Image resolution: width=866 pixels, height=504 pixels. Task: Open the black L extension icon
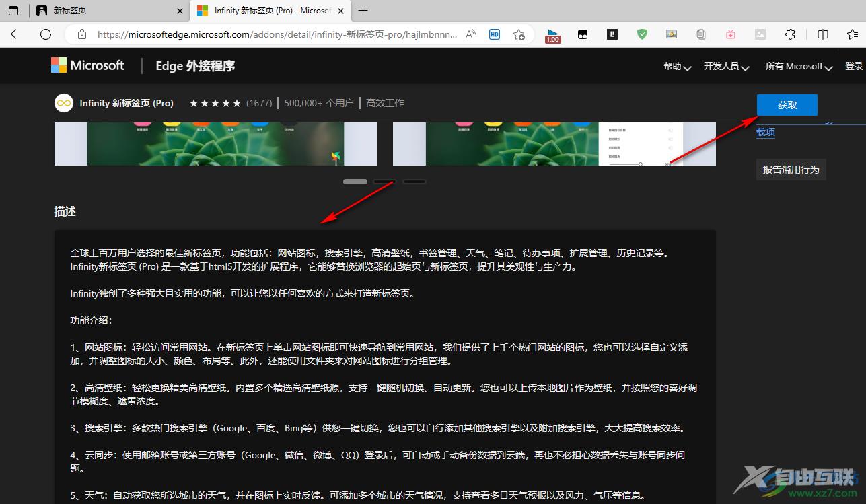point(612,34)
